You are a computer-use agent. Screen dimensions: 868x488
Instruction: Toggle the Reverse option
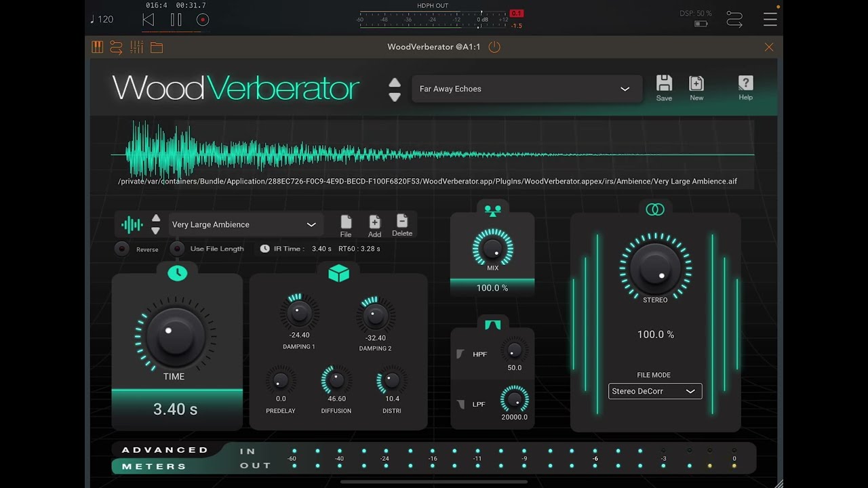click(122, 249)
